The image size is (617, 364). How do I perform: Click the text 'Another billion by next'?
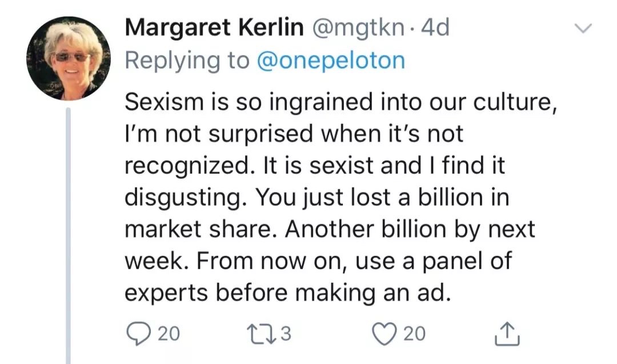(410, 229)
